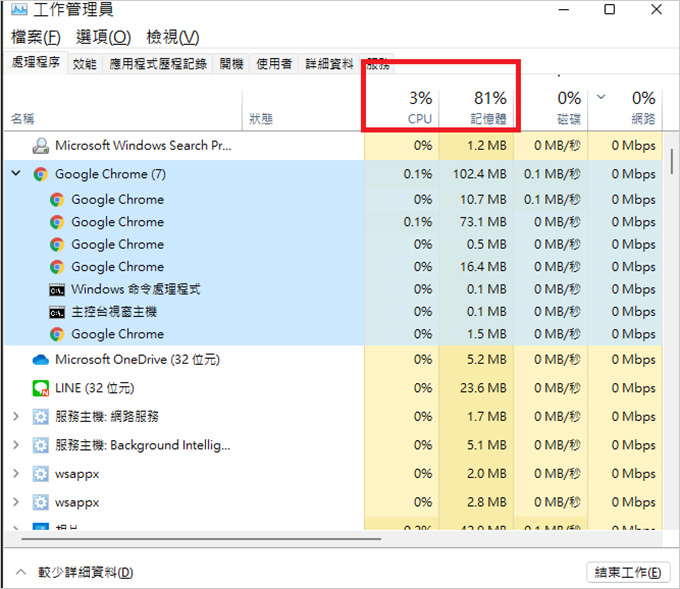Sort by the 網路 column header
The height and width of the screenshot is (589, 680).
[625, 109]
